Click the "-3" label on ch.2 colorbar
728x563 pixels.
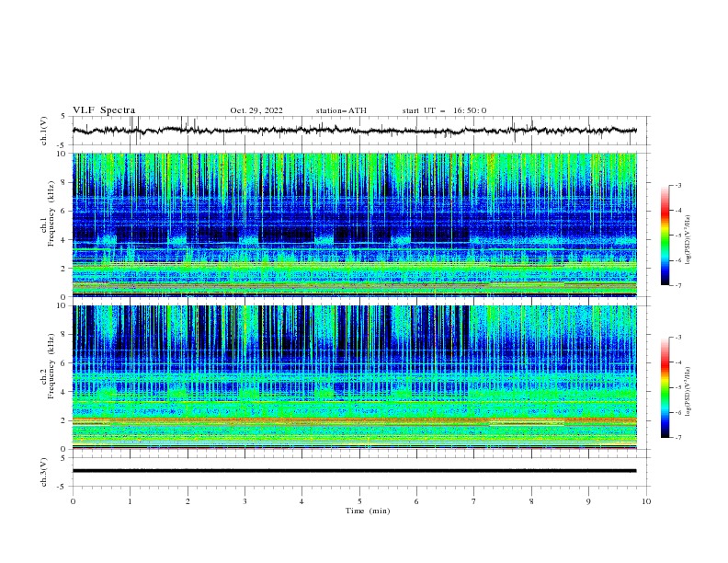click(678, 338)
